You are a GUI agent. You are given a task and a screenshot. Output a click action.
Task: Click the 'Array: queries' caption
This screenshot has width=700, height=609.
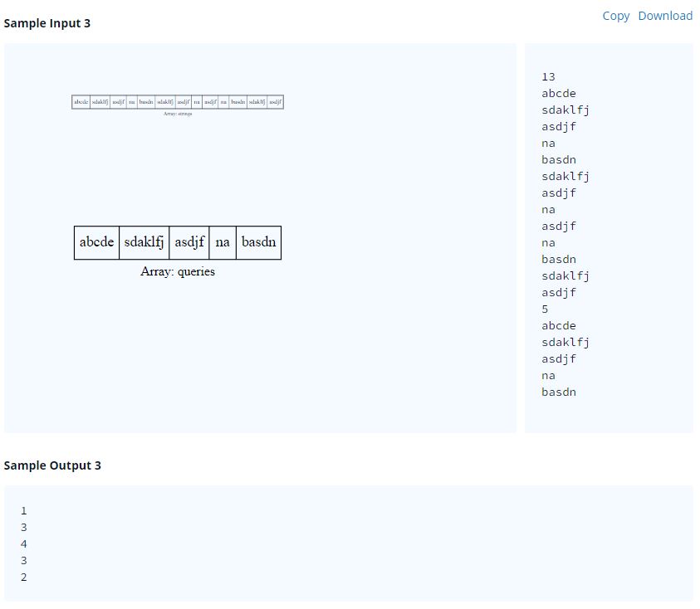pos(178,271)
